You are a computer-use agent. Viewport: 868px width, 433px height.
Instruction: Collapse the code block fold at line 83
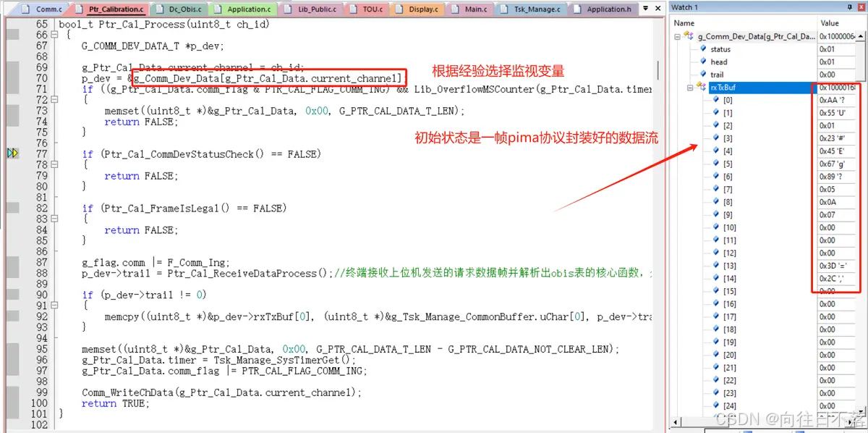pos(54,219)
